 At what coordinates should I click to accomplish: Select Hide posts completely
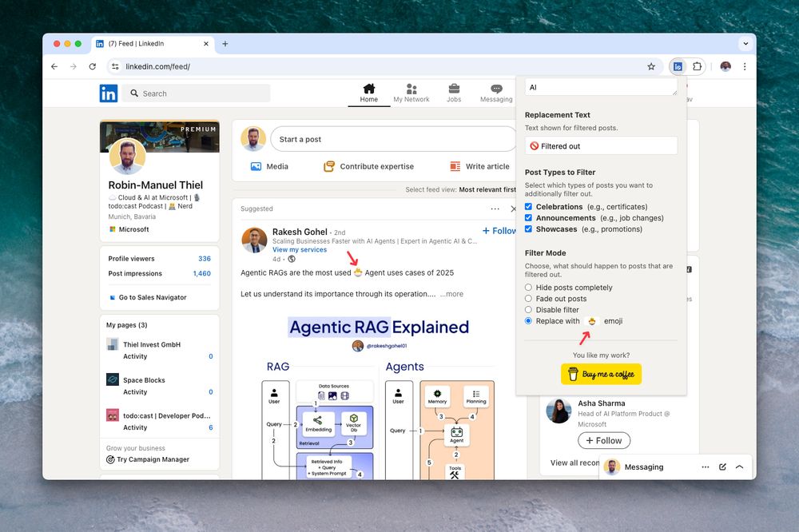pos(528,288)
